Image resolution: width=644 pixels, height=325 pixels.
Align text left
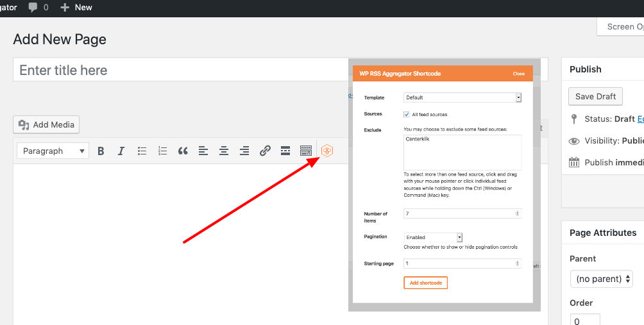point(203,151)
